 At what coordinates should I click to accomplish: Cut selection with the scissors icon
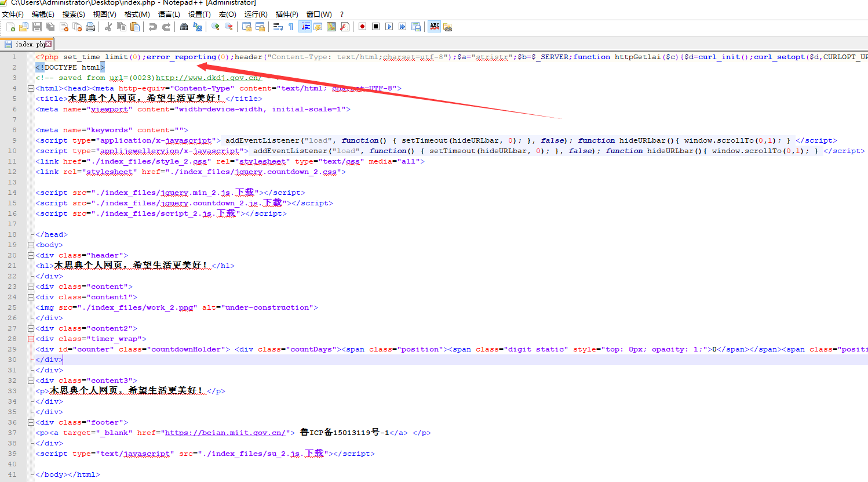click(108, 27)
